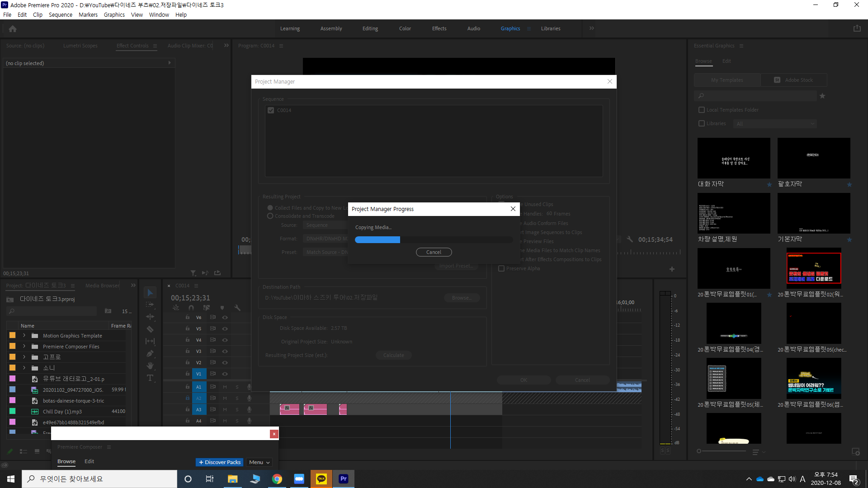Image resolution: width=868 pixels, height=488 pixels.
Task: Open the Libraries 'All' dropdown
Action: (774, 123)
